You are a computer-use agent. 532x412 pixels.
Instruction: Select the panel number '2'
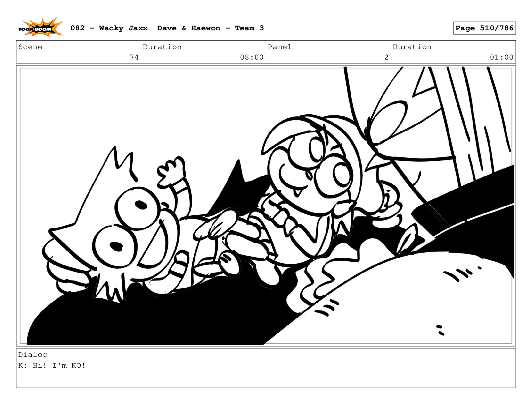click(386, 57)
